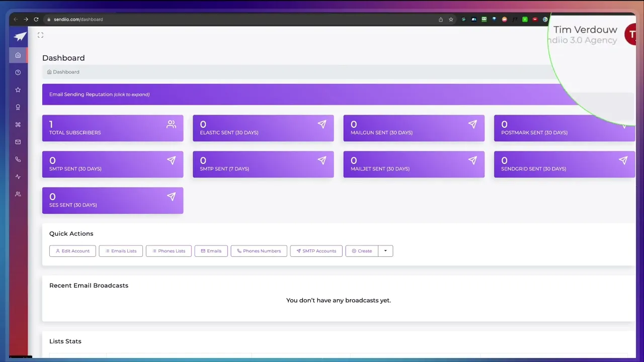Click the Phones Numbers button
Image resolution: width=644 pixels, height=362 pixels.
[259, 251]
